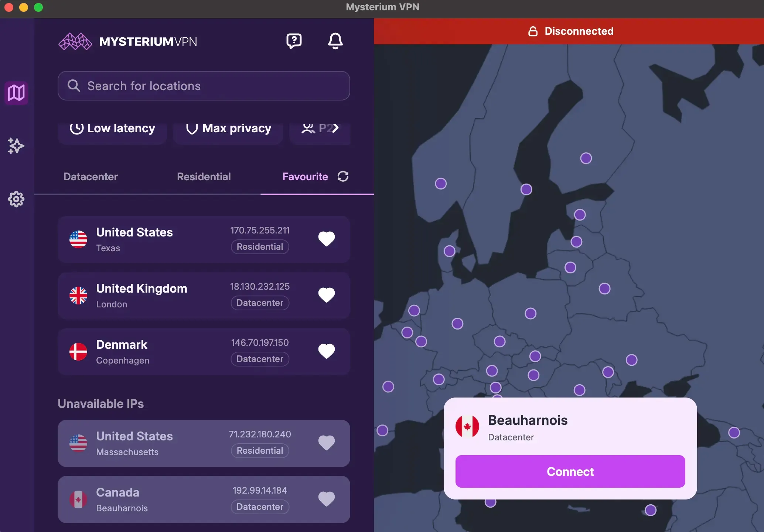Switch to the Datacenter tab
This screenshot has width=764, height=532.
coord(91,177)
